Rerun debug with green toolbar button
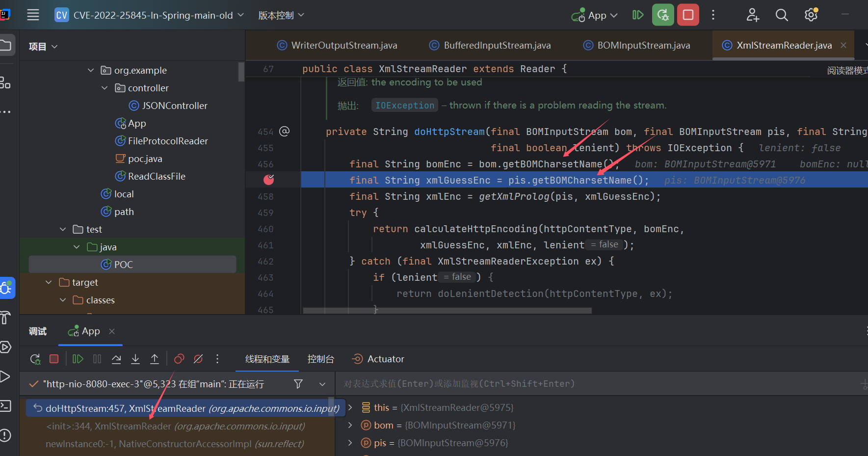 (x=663, y=15)
